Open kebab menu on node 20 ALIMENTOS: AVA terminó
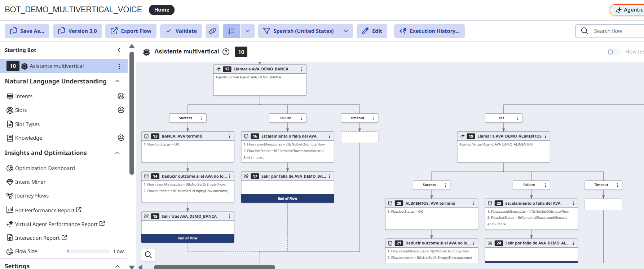This screenshot has height=269, width=644. click(473, 203)
